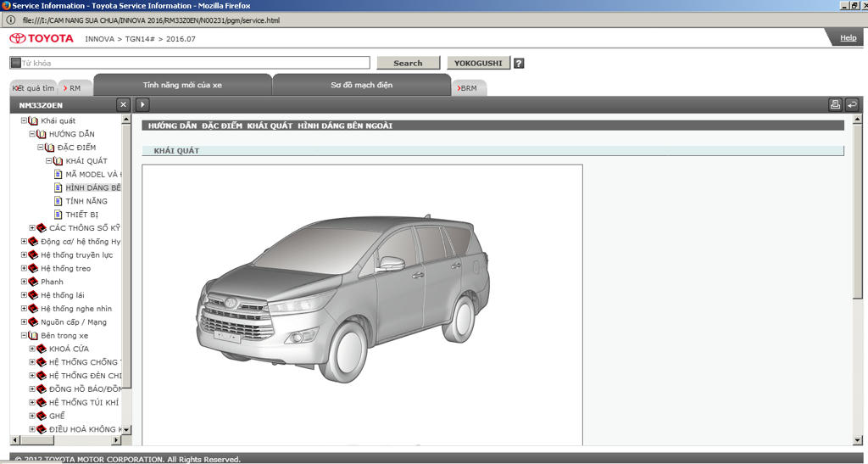This screenshot has height=464, width=868.
Task: Click the red book icon of Hệ thống treo
Action: [x=33, y=269]
